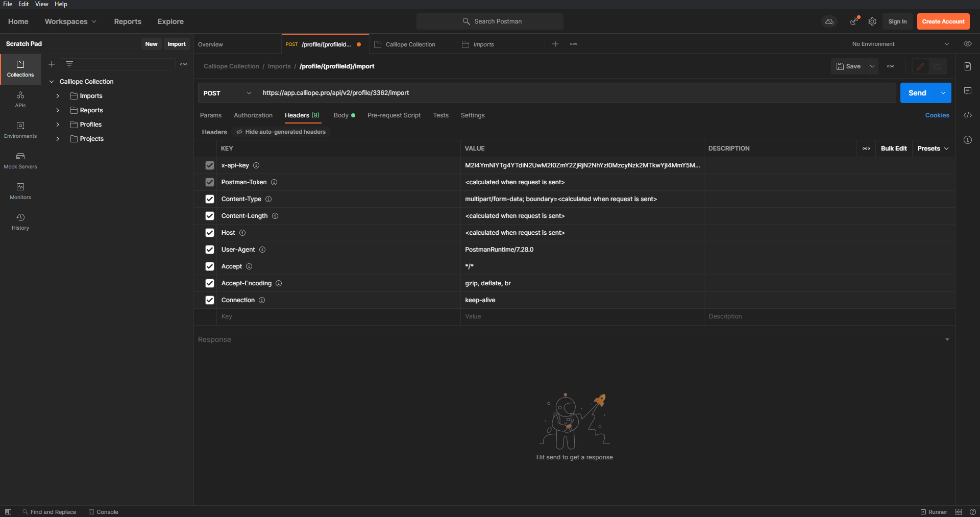Open the Presets dropdown
This screenshot has width=980, height=517.
tap(933, 149)
